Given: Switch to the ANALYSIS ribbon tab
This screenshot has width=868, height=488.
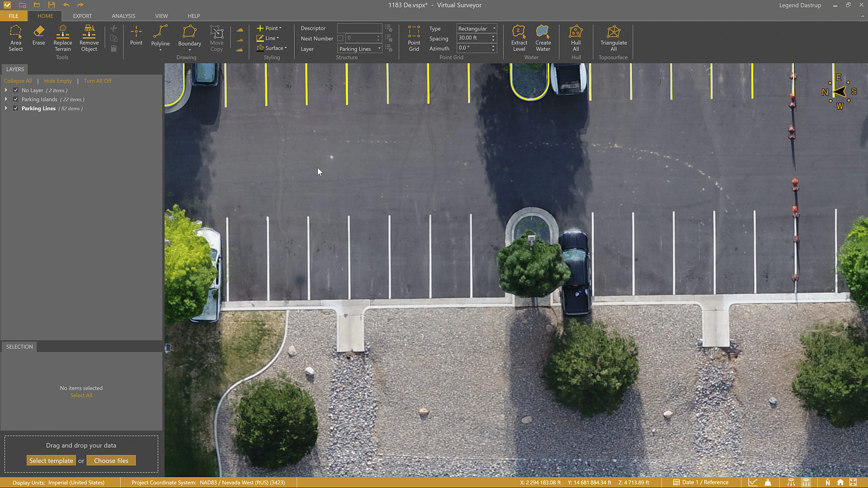Looking at the screenshot, I should 123,16.
